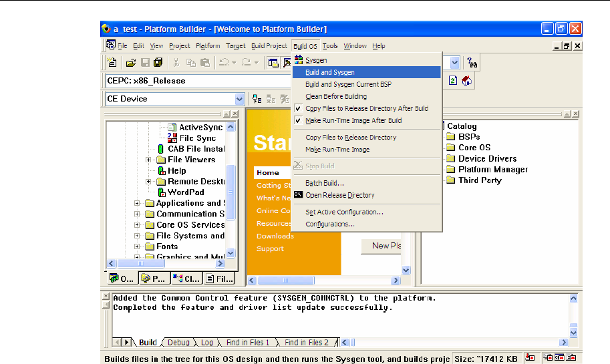The width and height of the screenshot is (610, 364).
Task: Expand the Applications and Services node
Action: click(x=137, y=203)
